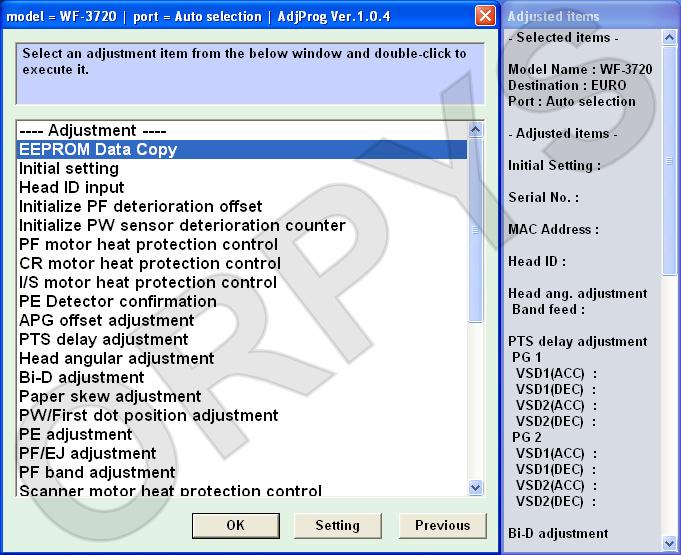Viewport: 681px width, 555px height.
Task: Pick PE Detector confirmation
Action: 242,301
